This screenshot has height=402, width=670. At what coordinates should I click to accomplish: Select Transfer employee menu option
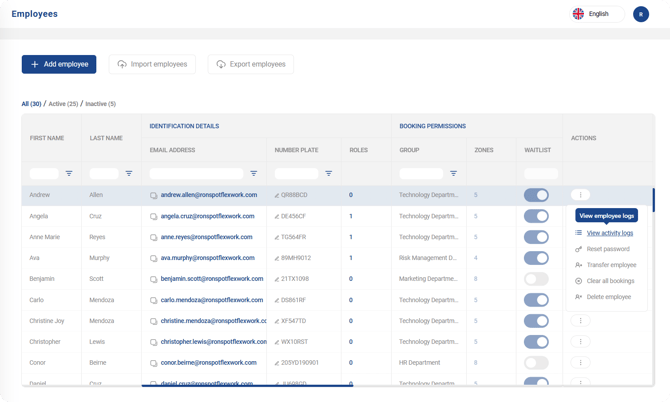coord(605,265)
